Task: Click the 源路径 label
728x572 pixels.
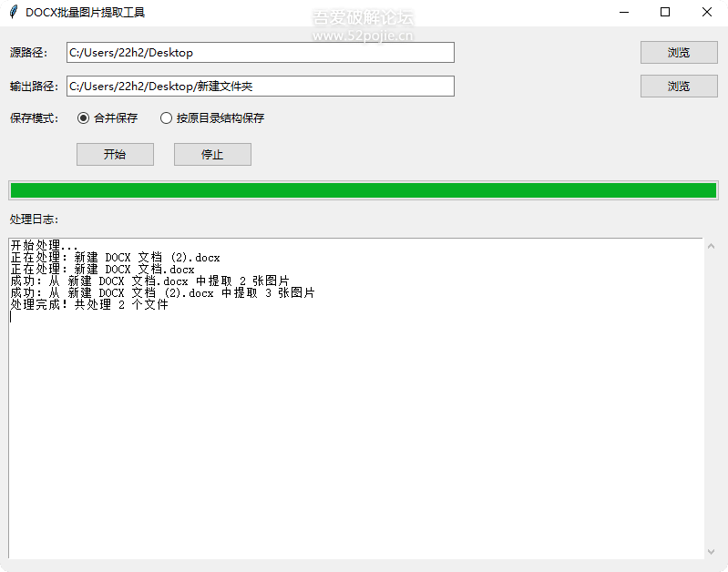Action: click(28, 53)
